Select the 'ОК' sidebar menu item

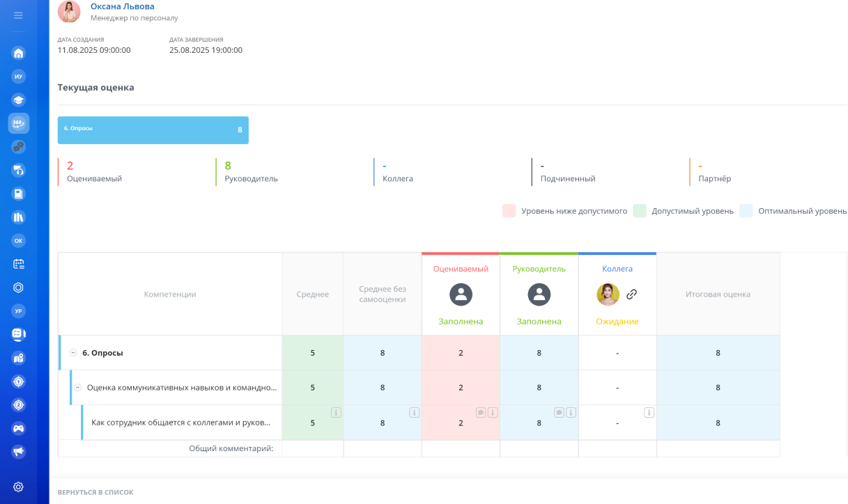[x=19, y=240]
